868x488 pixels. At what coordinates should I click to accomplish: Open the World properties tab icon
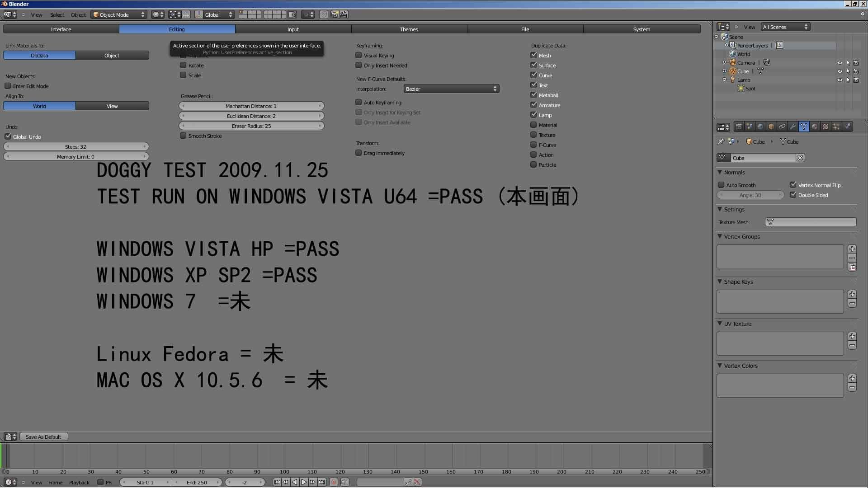pos(760,127)
